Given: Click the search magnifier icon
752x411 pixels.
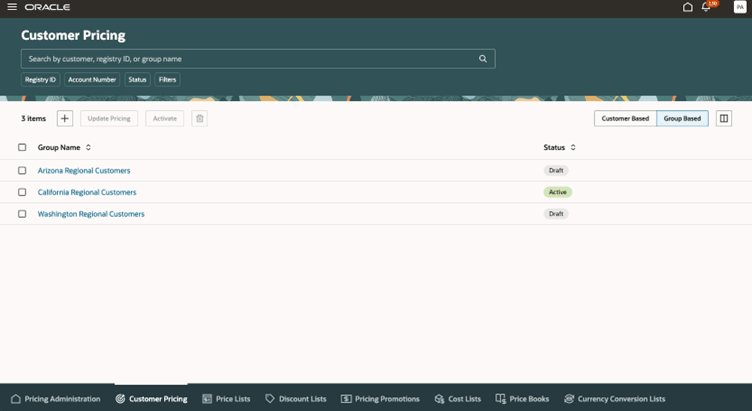Looking at the screenshot, I should (482, 59).
